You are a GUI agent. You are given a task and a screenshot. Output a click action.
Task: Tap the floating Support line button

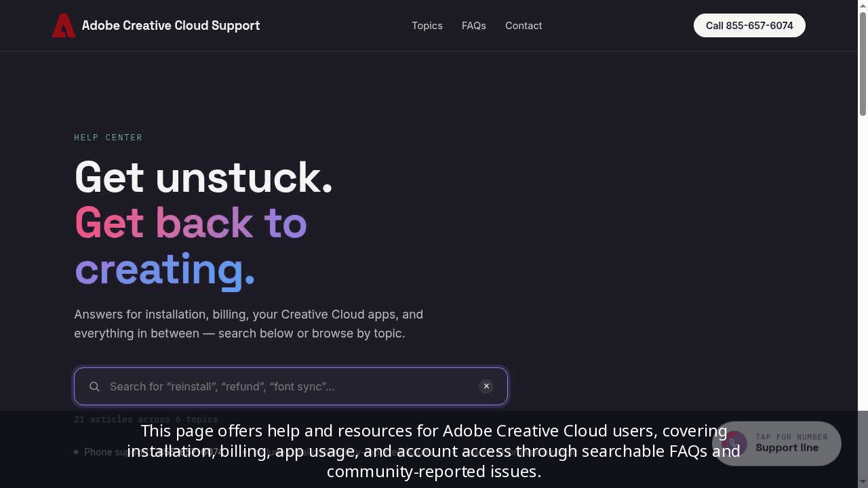tap(776, 443)
